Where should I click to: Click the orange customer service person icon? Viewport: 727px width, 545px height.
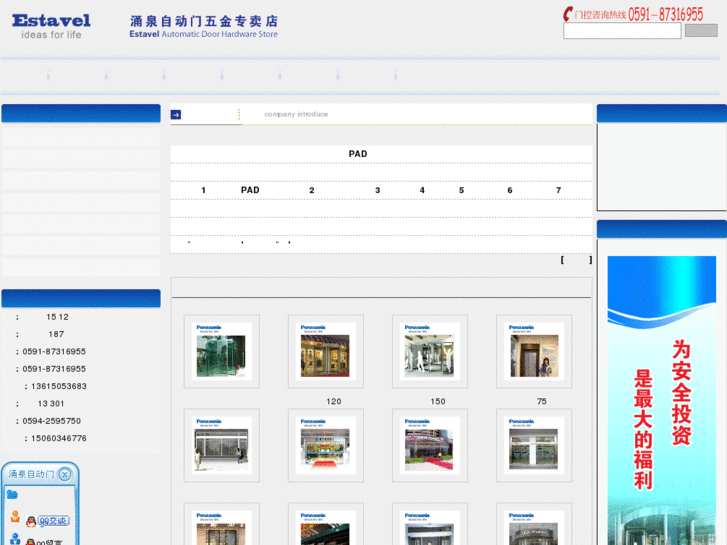[15, 516]
